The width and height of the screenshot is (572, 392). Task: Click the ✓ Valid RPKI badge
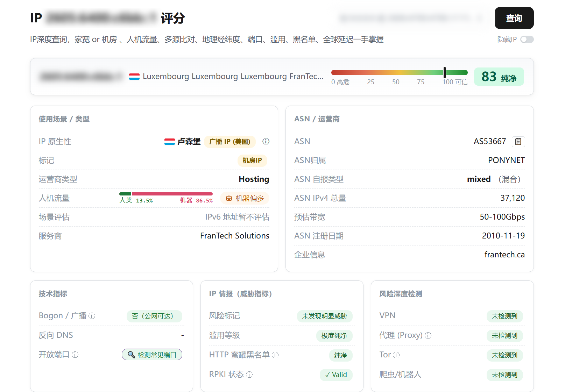336,375
